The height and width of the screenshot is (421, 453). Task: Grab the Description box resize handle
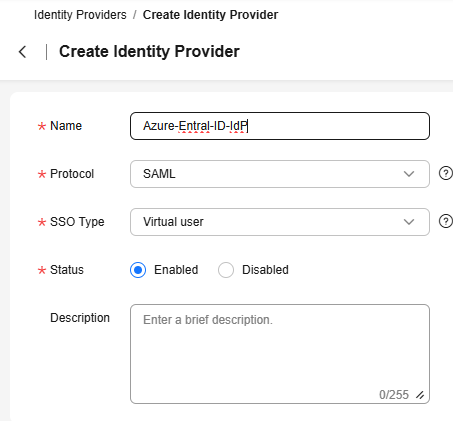(420, 395)
